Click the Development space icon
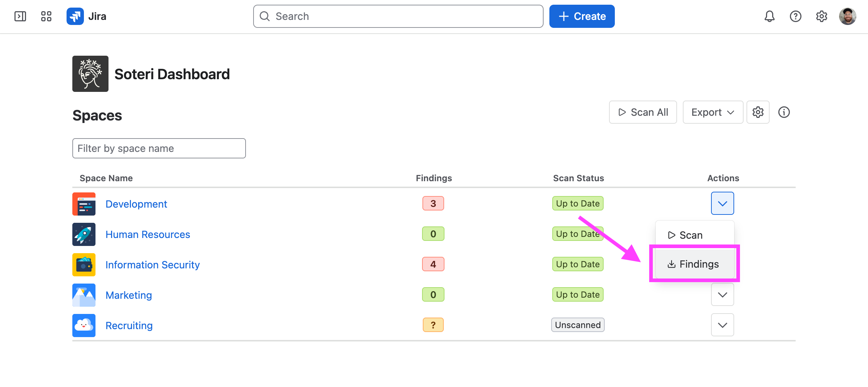The image size is (868, 387). [84, 204]
